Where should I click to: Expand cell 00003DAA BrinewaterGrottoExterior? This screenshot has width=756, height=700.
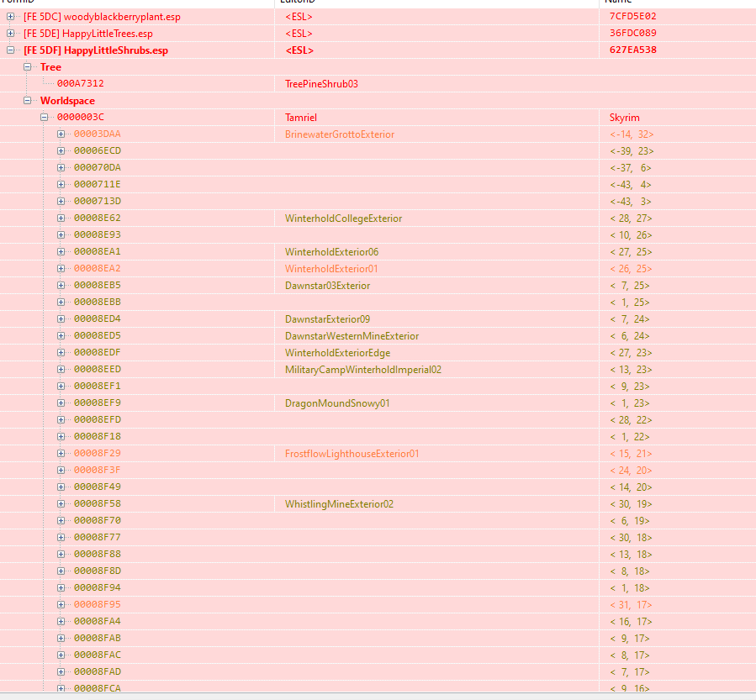61,134
